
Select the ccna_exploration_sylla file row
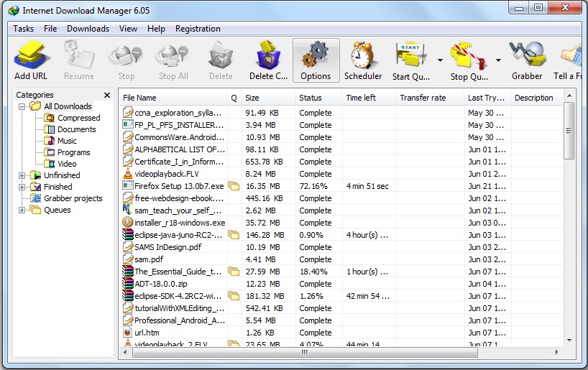coord(341,113)
